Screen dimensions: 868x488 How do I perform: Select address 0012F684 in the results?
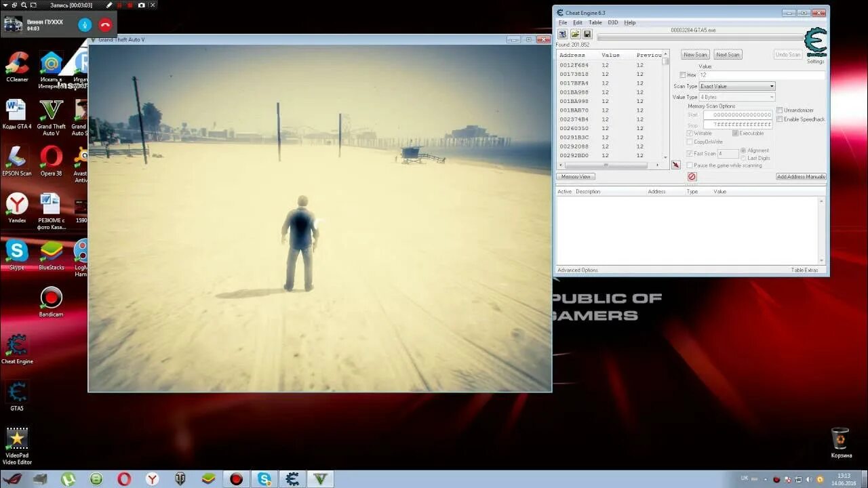pyautogui.click(x=574, y=65)
